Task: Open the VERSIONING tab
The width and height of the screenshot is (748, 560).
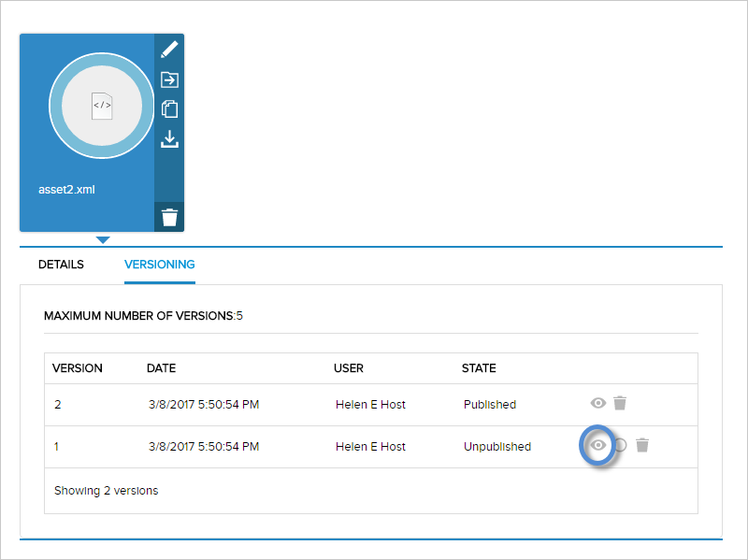Action: (159, 265)
